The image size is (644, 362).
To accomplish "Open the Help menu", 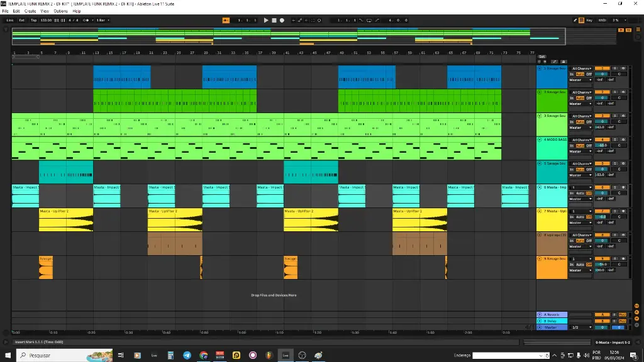I will tap(77, 11).
